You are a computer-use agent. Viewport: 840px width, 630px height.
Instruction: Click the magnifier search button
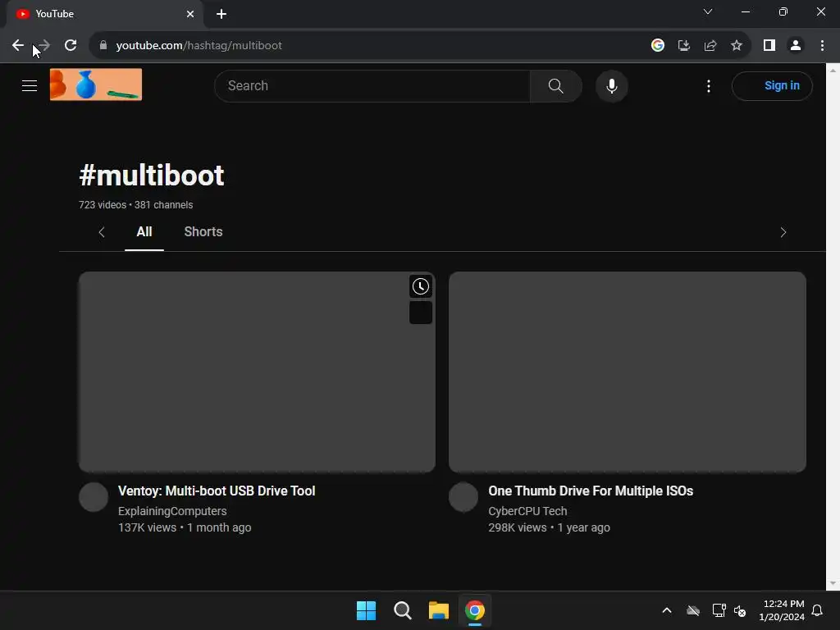(555, 85)
